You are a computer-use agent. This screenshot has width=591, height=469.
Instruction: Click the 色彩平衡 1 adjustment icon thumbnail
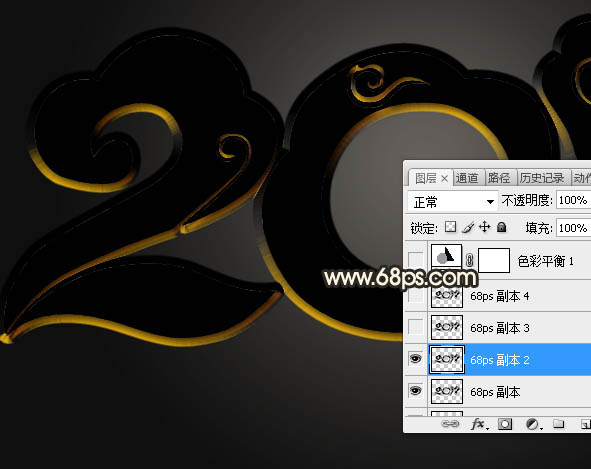(x=447, y=257)
